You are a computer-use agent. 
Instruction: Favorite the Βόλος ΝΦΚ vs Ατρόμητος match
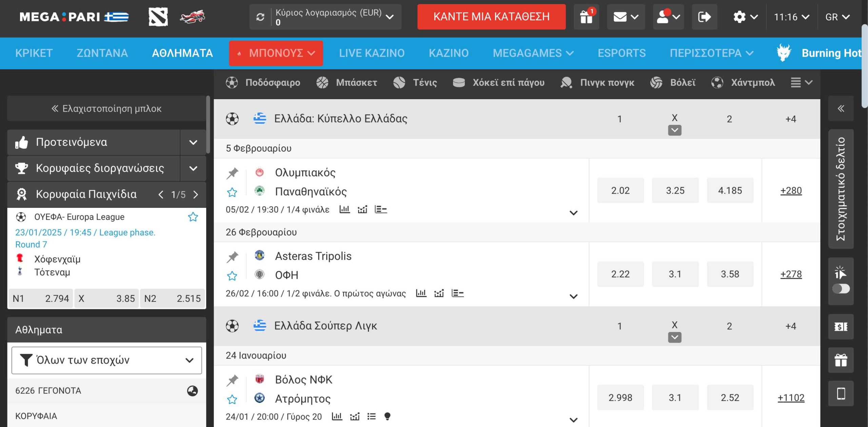tap(232, 400)
